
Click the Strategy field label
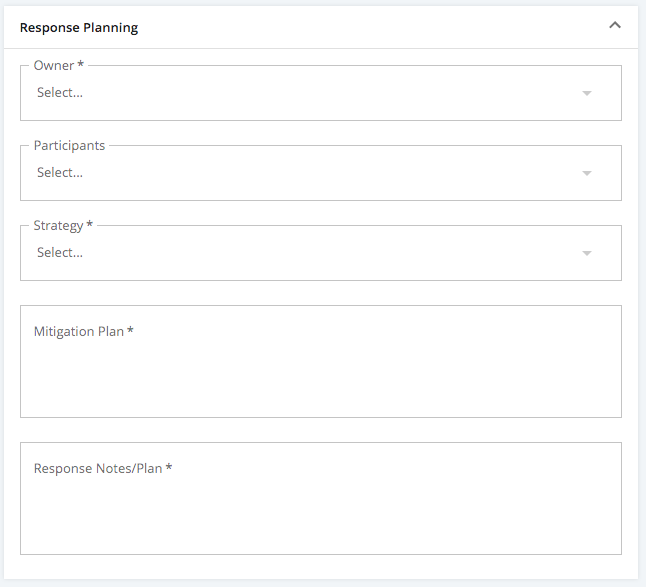coord(63,225)
